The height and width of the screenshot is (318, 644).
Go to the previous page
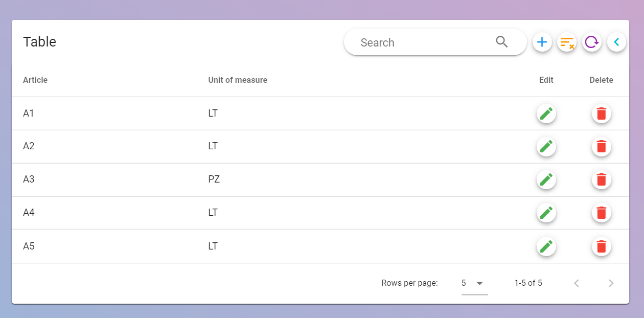point(577,283)
